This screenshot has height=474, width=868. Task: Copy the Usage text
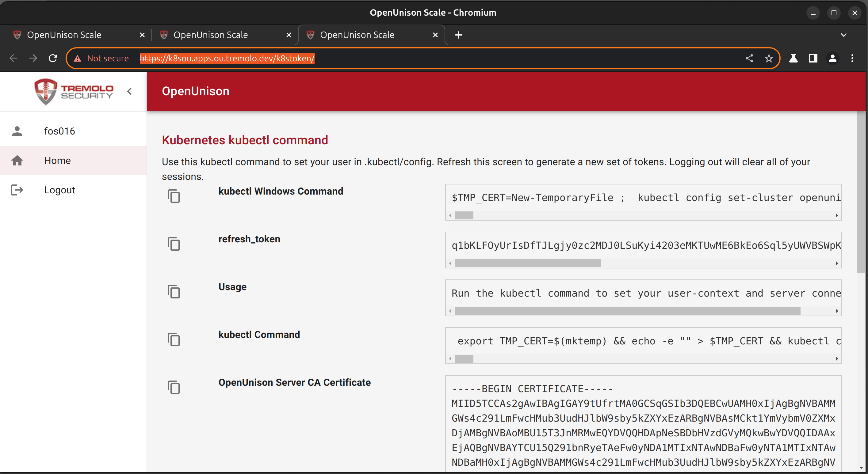(174, 292)
